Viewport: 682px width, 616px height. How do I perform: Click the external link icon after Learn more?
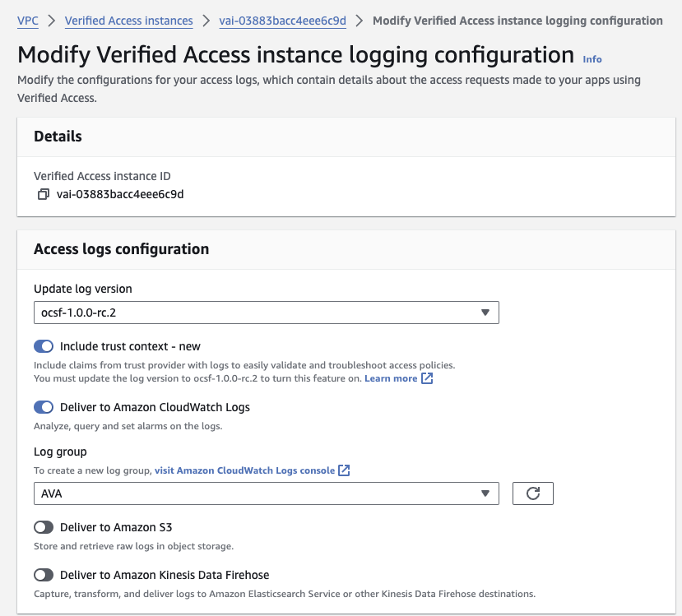[x=426, y=378]
